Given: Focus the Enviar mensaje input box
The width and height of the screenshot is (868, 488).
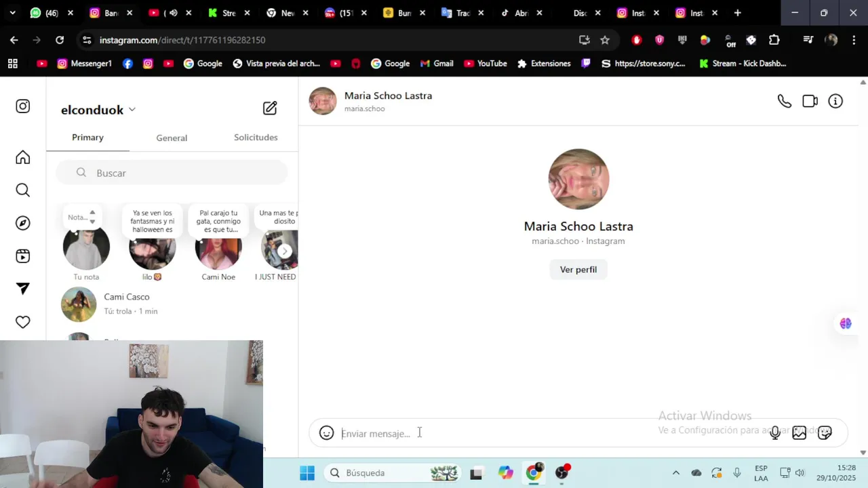Looking at the screenshot, I should coord(549,434).
